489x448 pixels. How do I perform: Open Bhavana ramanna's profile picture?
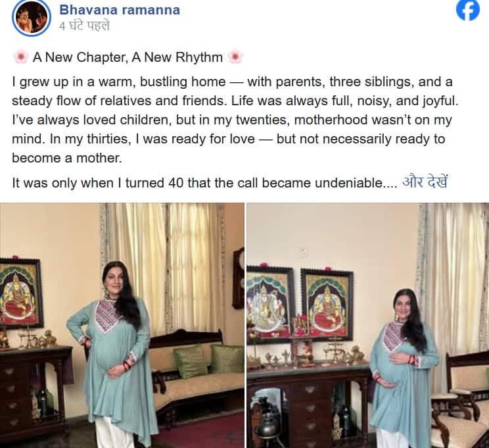31,18
